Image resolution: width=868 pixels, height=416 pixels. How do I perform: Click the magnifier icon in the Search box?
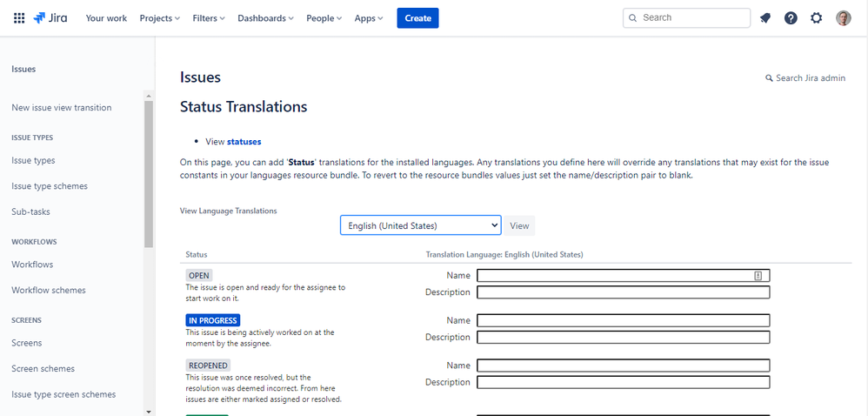(633, 17)
